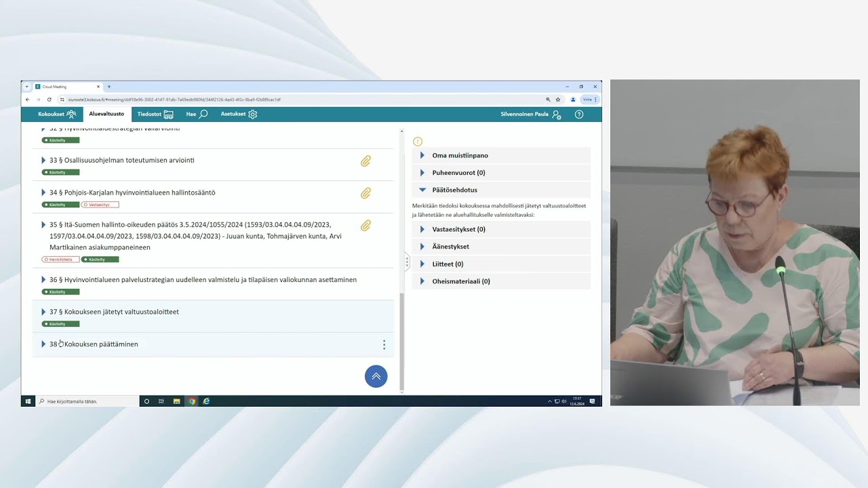The height and width of the screenshot is (488, 868).
Task: Open attachment paperclip for item 35 hallinto-oikeuden päätös
Action: (366, 226)
